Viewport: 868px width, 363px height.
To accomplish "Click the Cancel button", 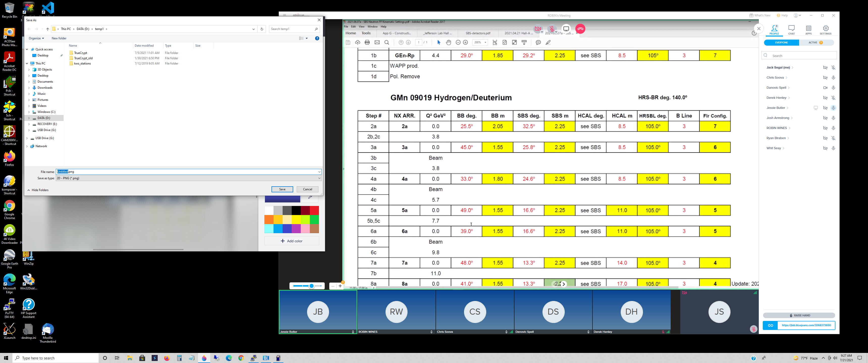I will [307, 189].
